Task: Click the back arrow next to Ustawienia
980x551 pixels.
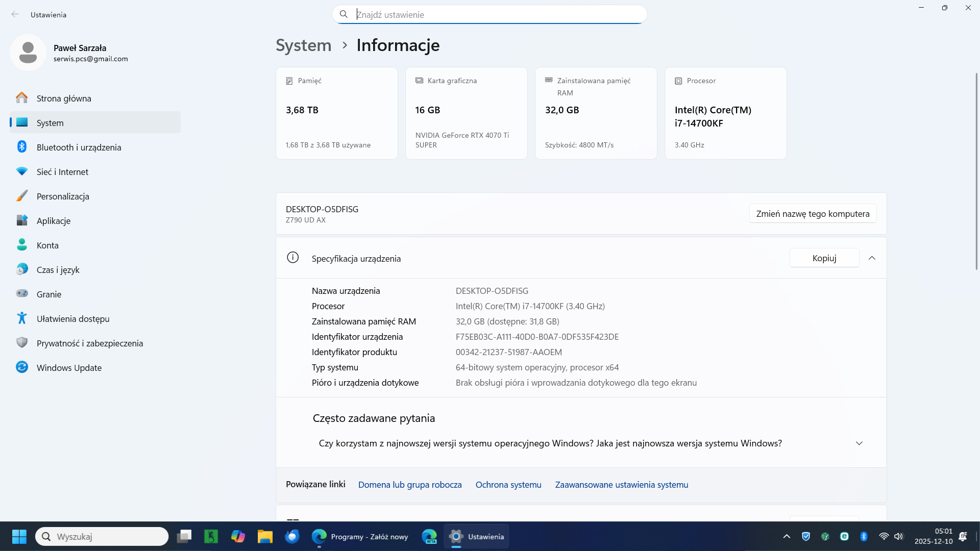Action: pyautogui.click(x=15, y=14)
